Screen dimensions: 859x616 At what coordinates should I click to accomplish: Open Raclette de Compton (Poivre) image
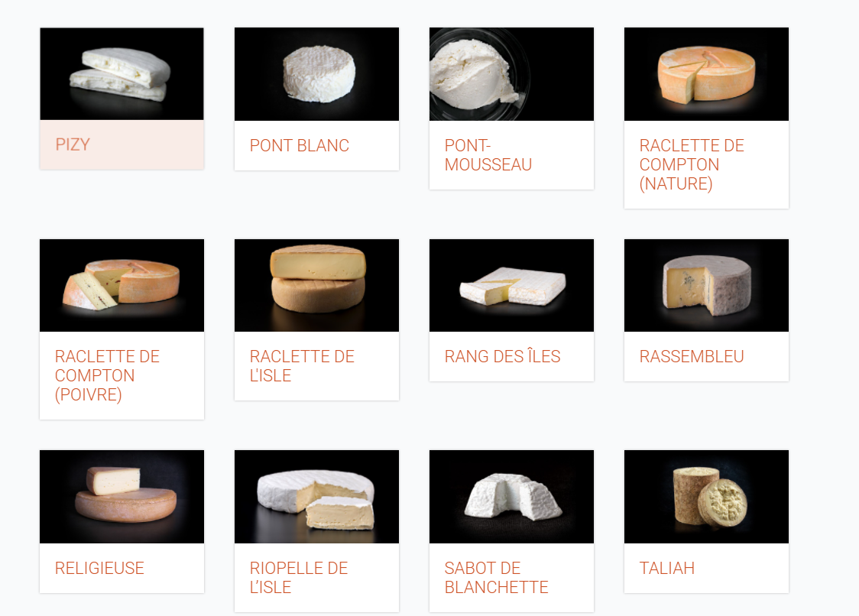click(x=122, y=285)
